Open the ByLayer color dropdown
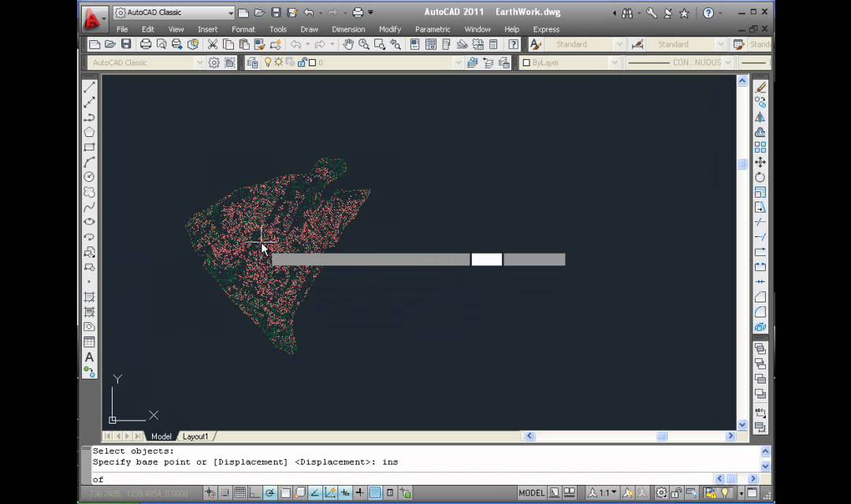Viewport: 851px width, 504px height. coord(614,63)
